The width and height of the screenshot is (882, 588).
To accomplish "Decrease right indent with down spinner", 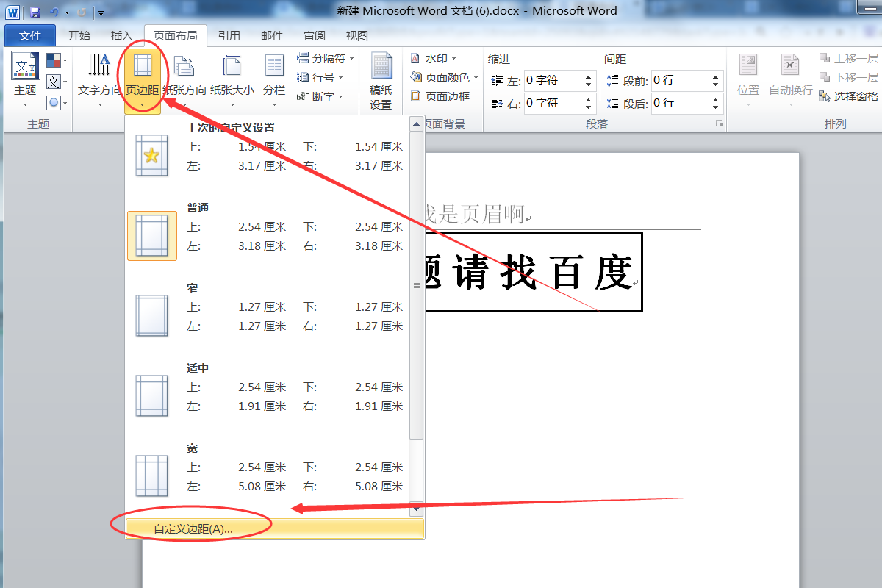I will coord(589,107).
